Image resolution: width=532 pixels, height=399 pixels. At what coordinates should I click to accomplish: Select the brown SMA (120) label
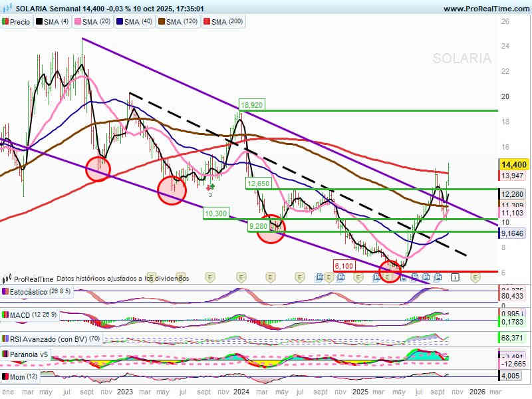pyautogui.click(x=178, y=22)
